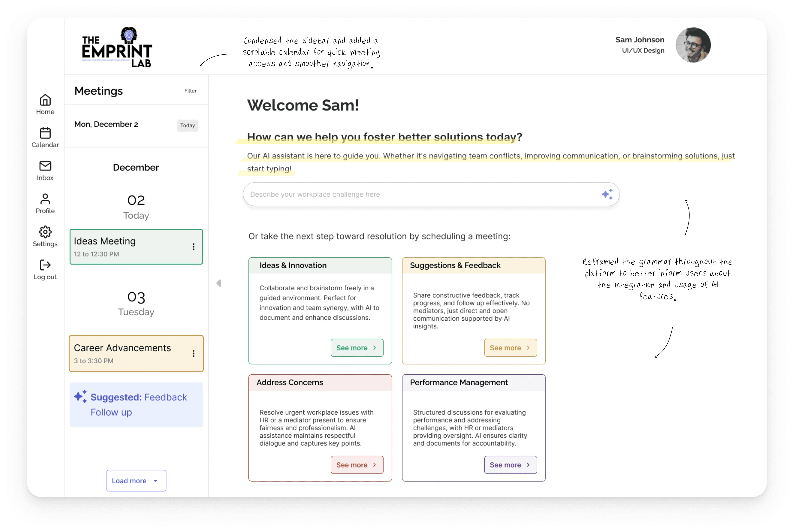See more about Suggestions & Feedback
The height and width of the screenshot is (532, 793).
coord(510,348)
